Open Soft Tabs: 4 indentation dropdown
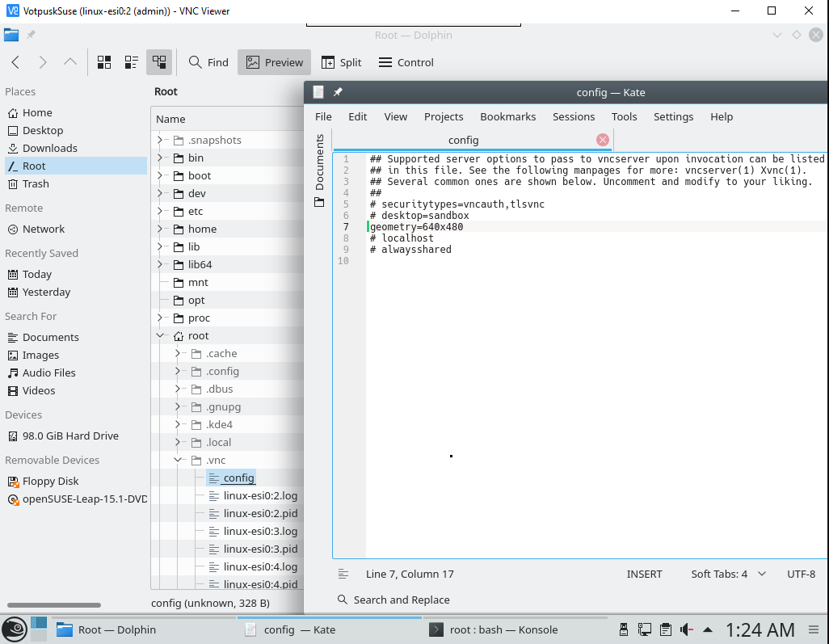The image size is (829, 644). [x=729, y=575]
